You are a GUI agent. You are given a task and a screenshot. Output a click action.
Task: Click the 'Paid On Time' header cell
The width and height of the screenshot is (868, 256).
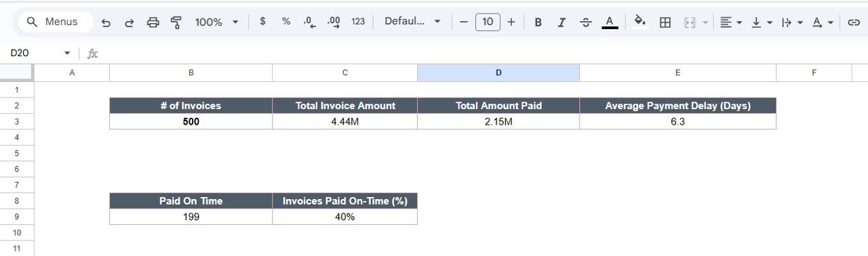tap(191, 201)
